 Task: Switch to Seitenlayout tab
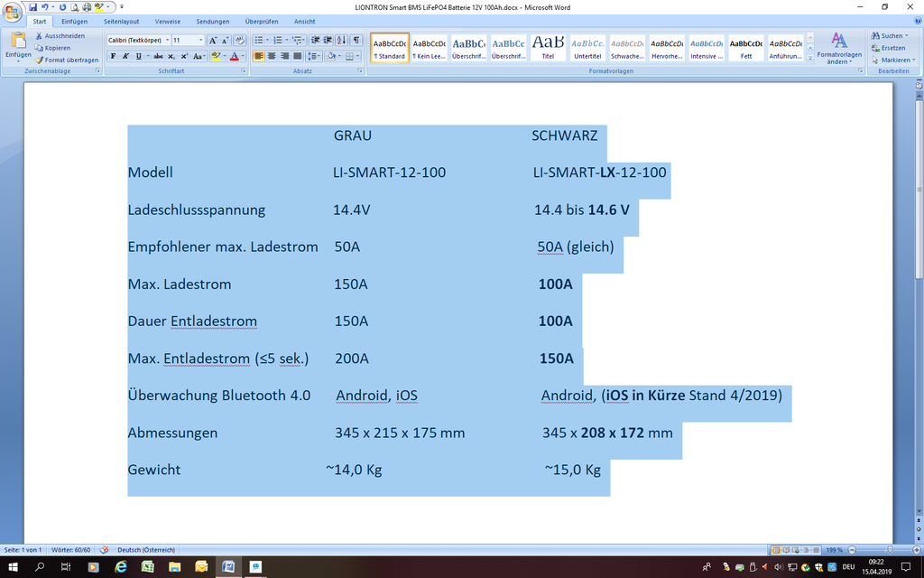(122, 22)
